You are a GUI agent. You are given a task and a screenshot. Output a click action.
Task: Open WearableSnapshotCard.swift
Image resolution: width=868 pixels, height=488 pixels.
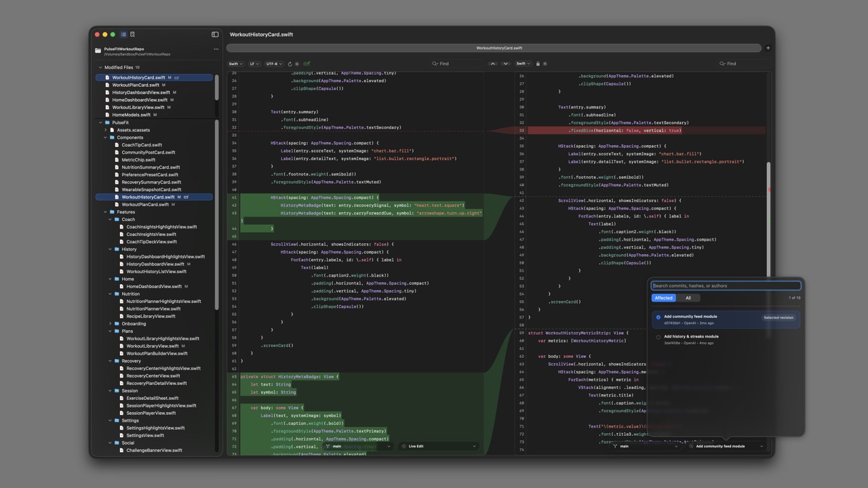pos(151,190)
